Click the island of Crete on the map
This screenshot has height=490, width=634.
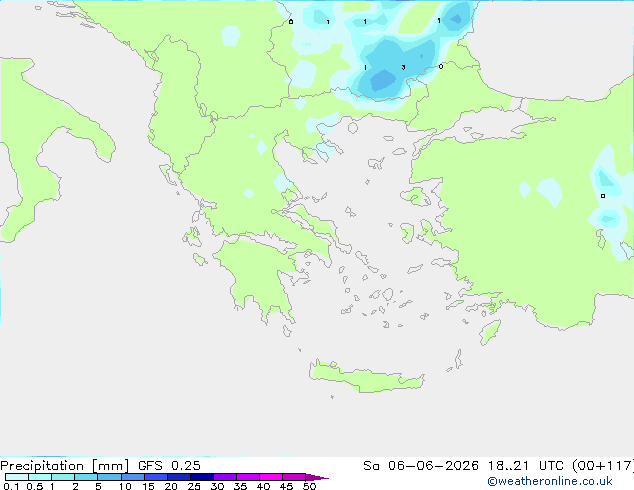coord(366,377)
